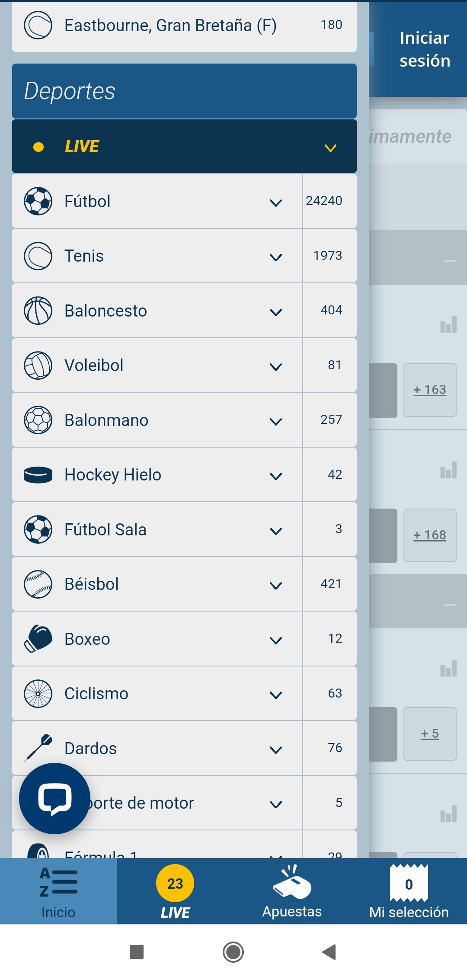Tap the Baloncesto basketball icon

pyautogui.click(x=38, y=311)
